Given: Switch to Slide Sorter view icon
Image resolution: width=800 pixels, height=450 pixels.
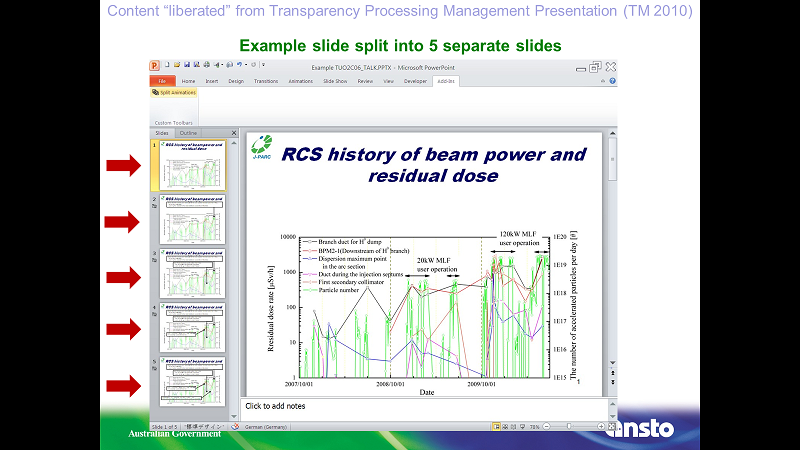Looking at the screenshot, I should (x=506, y=426).
